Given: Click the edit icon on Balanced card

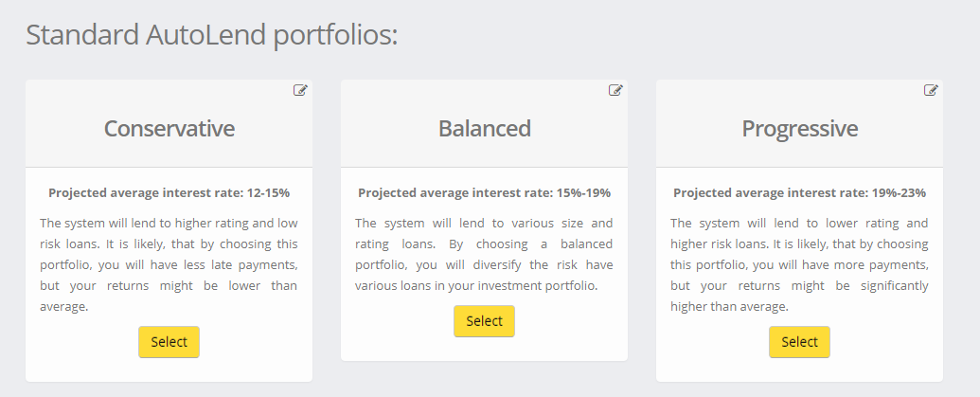Looking at the screenshot, I should [x=615, y=90].
